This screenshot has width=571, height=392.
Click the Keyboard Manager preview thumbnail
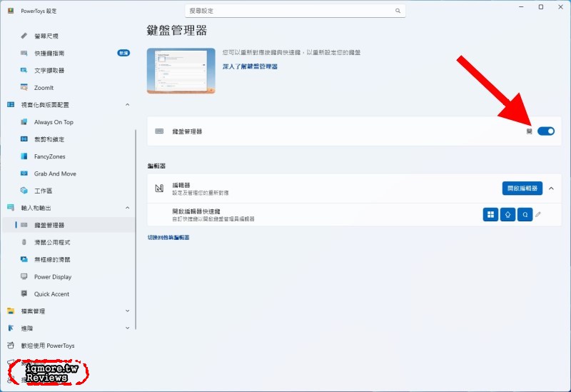(x=181, y=71)
